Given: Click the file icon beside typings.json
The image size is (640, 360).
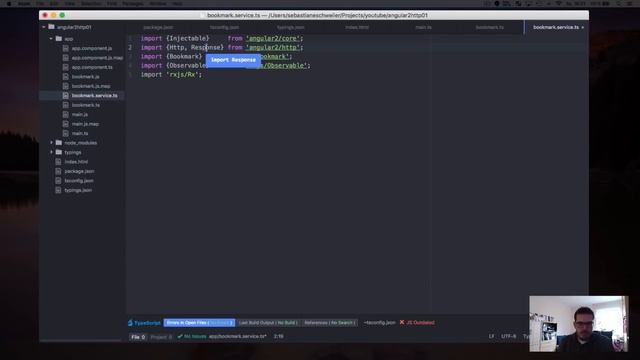Looking at the screenshot, I should point(58,190).
